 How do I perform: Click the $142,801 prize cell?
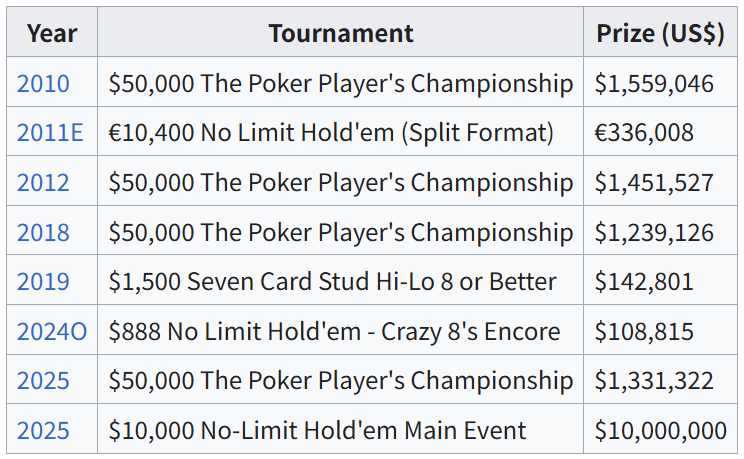[x=644, y=282]
